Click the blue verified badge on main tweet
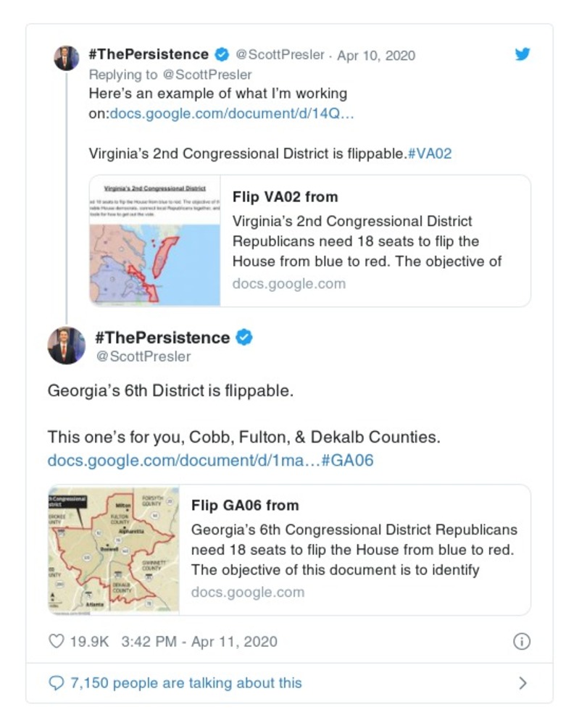This screenshot has height=728, width=579. [245, 338]
